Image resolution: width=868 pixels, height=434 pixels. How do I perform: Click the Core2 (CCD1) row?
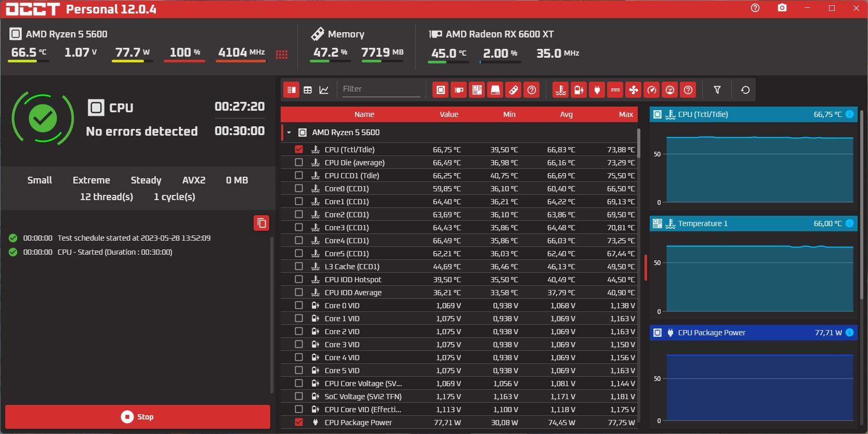(459, 214)
